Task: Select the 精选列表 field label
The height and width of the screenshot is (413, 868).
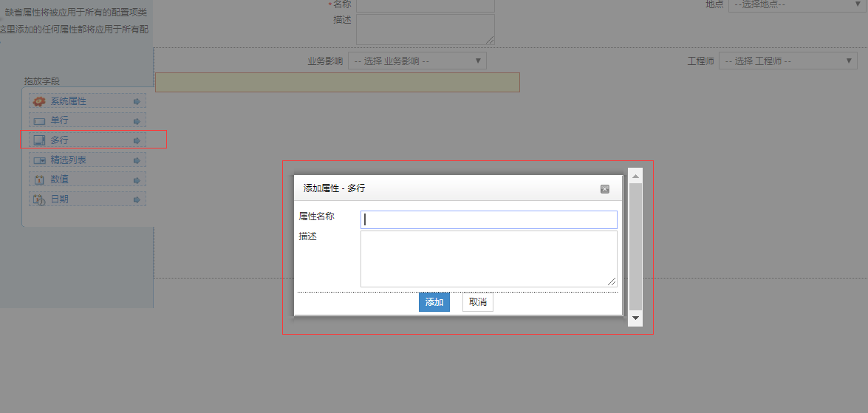Action: click(x=69, y=160)
